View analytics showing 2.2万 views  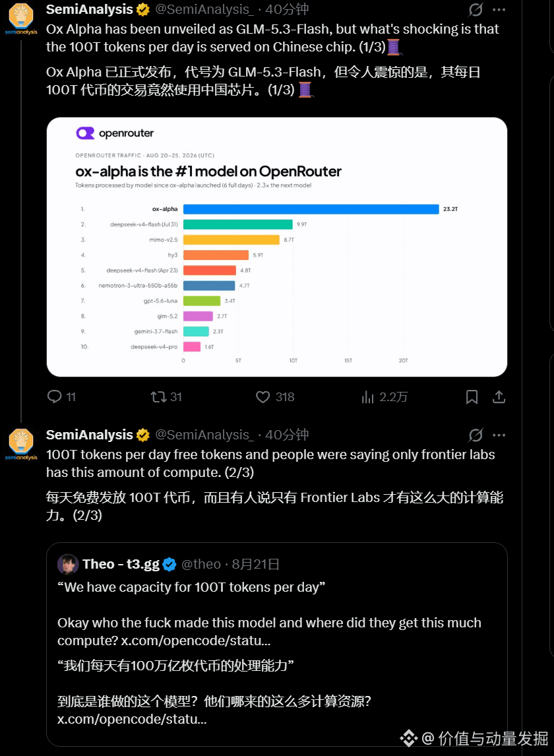pyautogui.click(x=367, y=397)
